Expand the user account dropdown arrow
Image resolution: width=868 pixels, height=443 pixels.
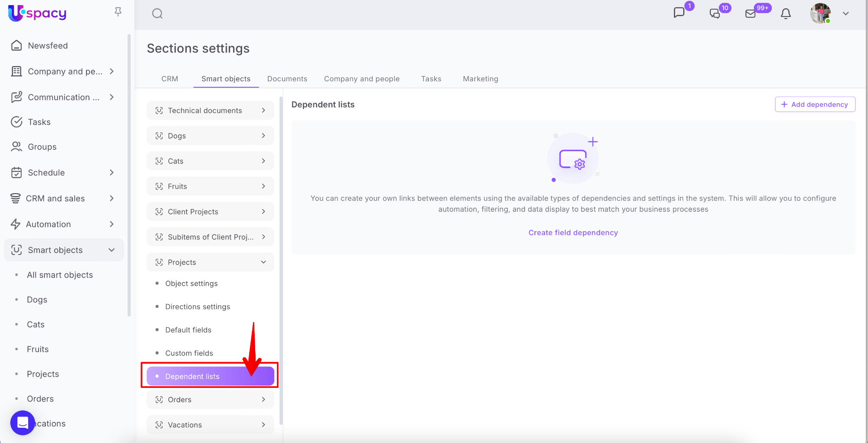(846, 14)
